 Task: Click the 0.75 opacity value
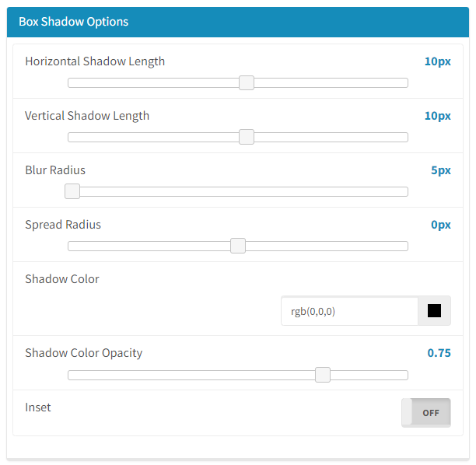pos(439,353)
